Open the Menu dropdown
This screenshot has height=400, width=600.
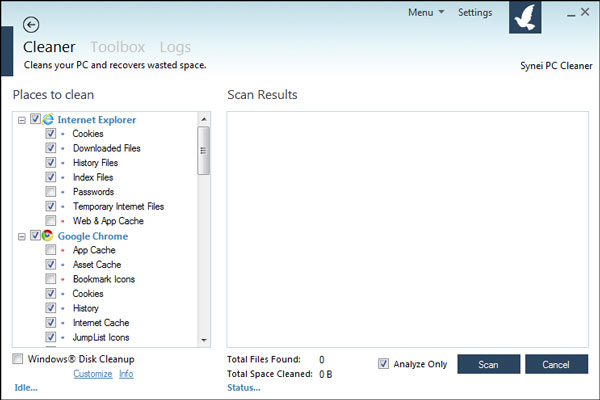(x=426, y=13)
